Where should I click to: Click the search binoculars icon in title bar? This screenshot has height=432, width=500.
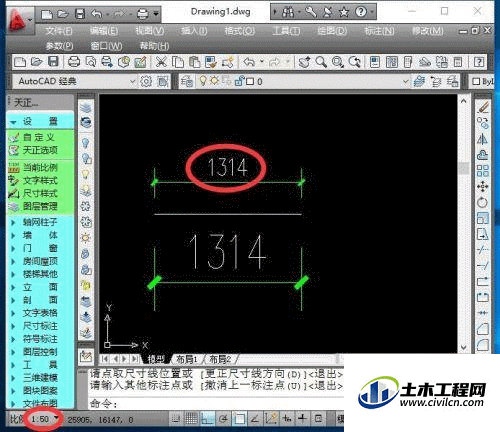click(x=288, y=13)
